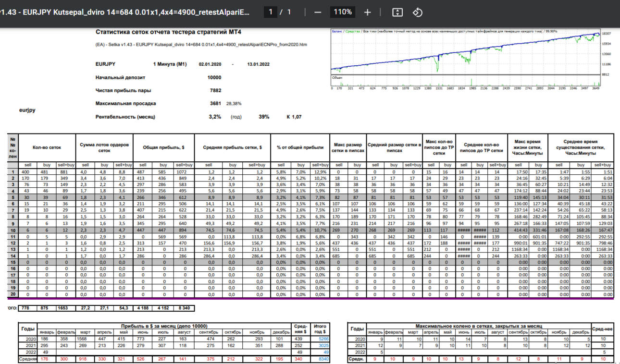
Task: Select the 110% zoom level field
Action: (343, 12)
